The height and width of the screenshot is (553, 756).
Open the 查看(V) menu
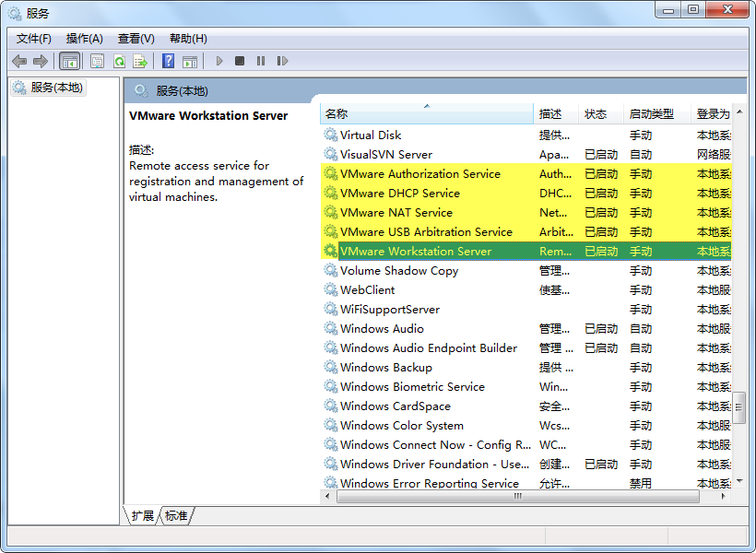(136, 39)
